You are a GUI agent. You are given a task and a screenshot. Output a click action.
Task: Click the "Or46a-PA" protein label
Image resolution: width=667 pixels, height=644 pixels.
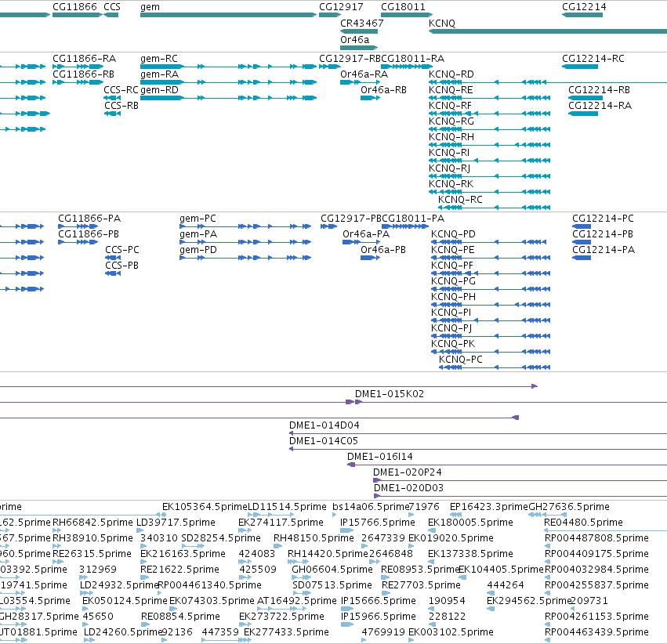(x=366, y=233)
